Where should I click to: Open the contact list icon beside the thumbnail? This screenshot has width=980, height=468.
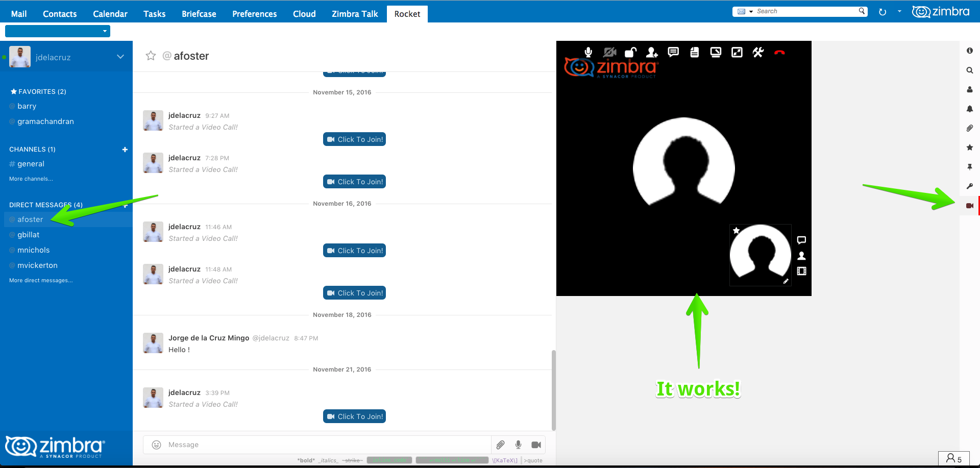[x=801, y=256]
